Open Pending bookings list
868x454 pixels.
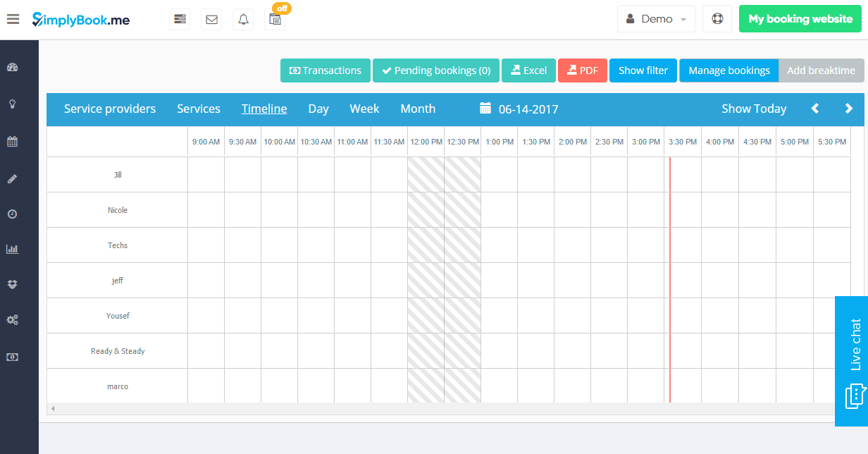click(435, 70)
